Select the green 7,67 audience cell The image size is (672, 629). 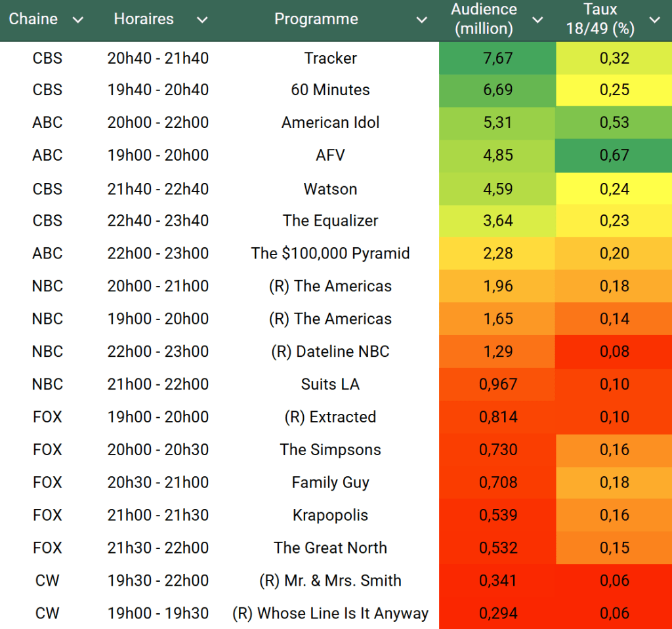(x=497, y=58)
